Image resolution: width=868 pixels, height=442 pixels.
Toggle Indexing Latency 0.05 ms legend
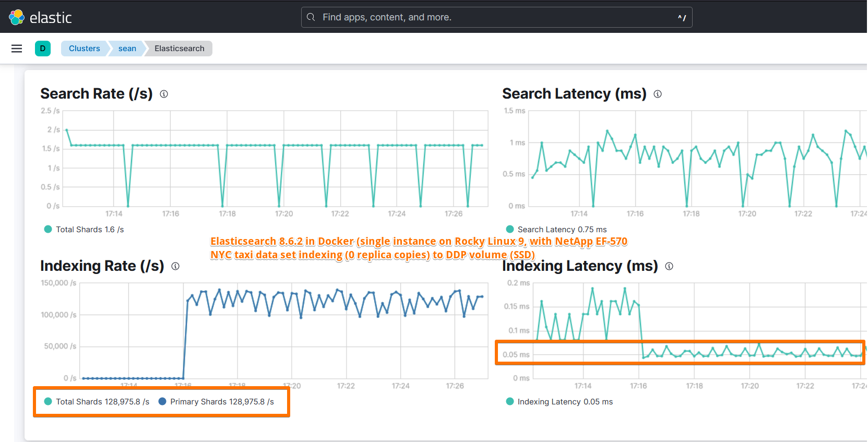point(560,402)
